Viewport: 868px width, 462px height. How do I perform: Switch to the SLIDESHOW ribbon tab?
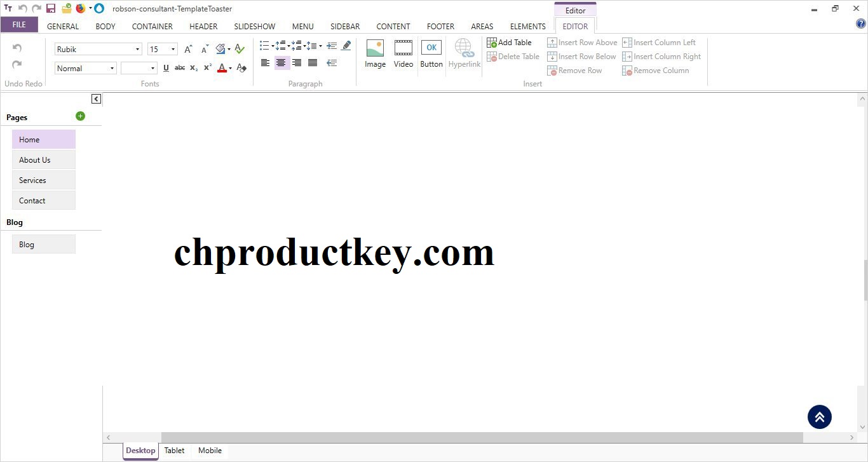pos(255,27)
